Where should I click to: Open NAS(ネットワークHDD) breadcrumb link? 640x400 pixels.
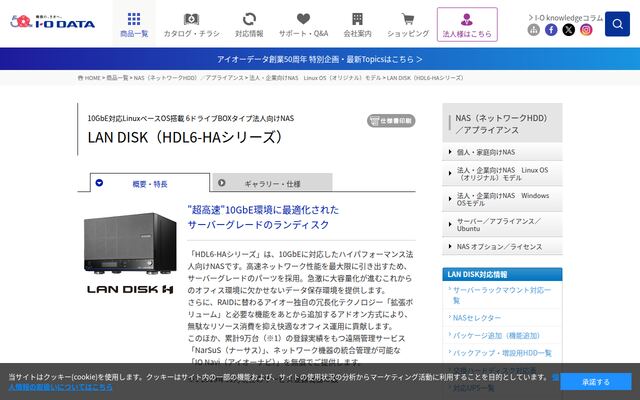(x=189, y=78)
